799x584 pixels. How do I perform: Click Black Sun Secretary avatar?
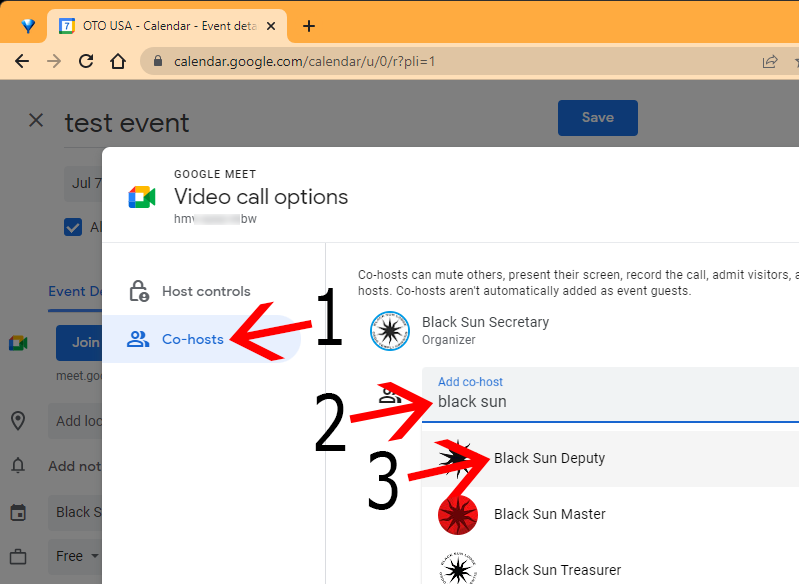pos(390,331)
